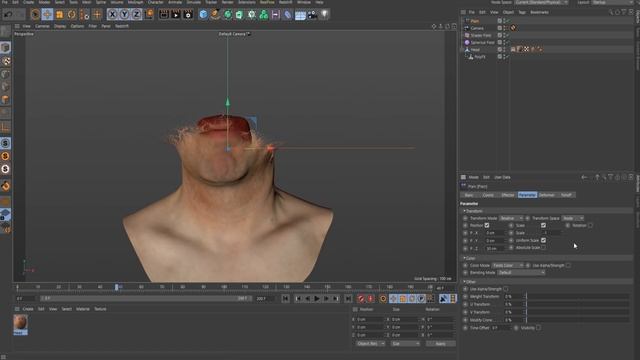Switch to the Effector tab
This screenshot has width=640, height=360.
click(508, 195)
